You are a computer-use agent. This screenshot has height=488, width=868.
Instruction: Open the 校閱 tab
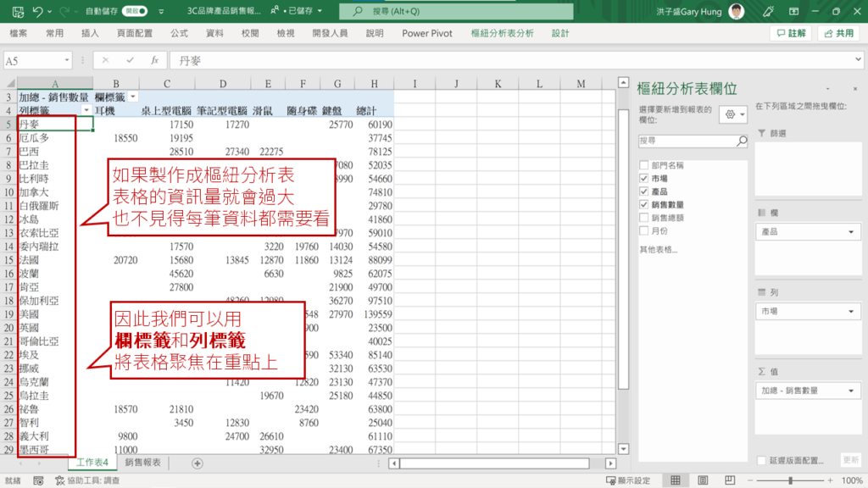pyautogui.click(x=250, y=33)
